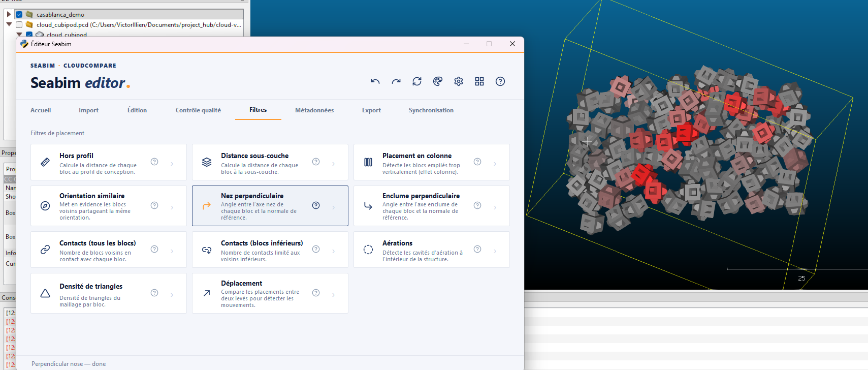The height and width of the screenshot is (370, 868).
Task: Open Contacts (tous les blocs) via its chevron
Action: click(172, 251)
